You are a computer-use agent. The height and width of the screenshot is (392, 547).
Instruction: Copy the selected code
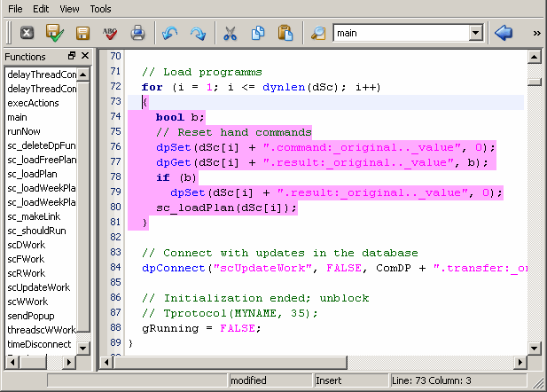[x=257, y=33]
